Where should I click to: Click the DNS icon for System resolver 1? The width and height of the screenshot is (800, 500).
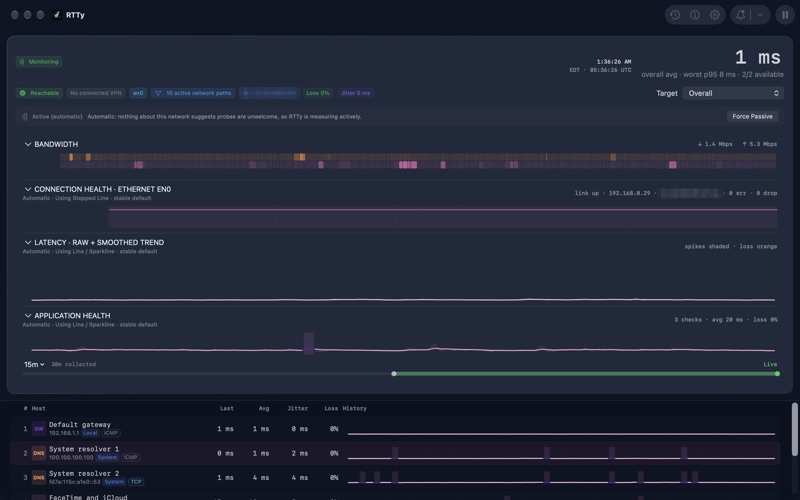(39, 453)
